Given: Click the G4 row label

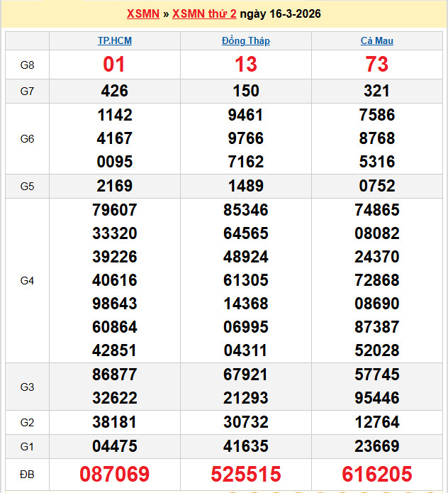Looking at the screenshot, I should (x=27, y=281).
